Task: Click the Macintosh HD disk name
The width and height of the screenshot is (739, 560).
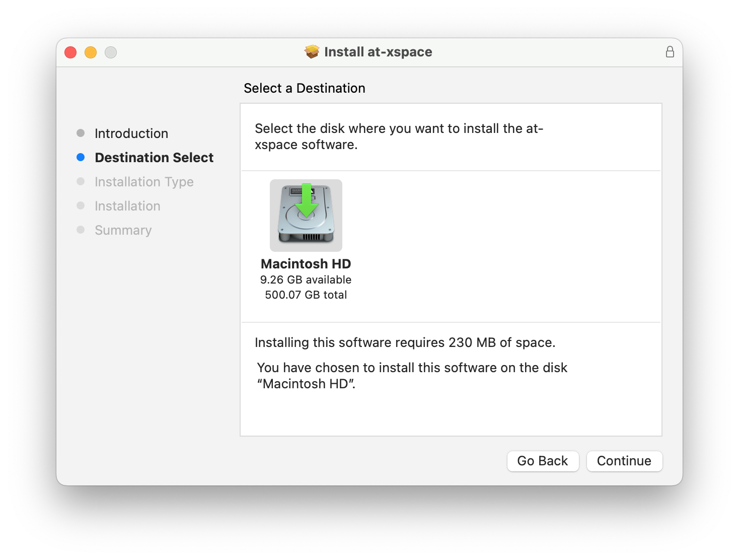Action: (306, 264)
